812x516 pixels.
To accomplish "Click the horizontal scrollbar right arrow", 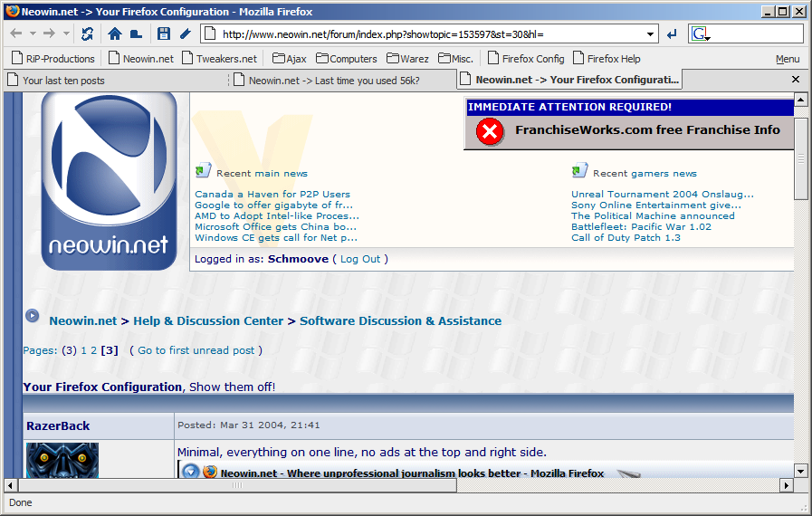I will coord(788,486).
